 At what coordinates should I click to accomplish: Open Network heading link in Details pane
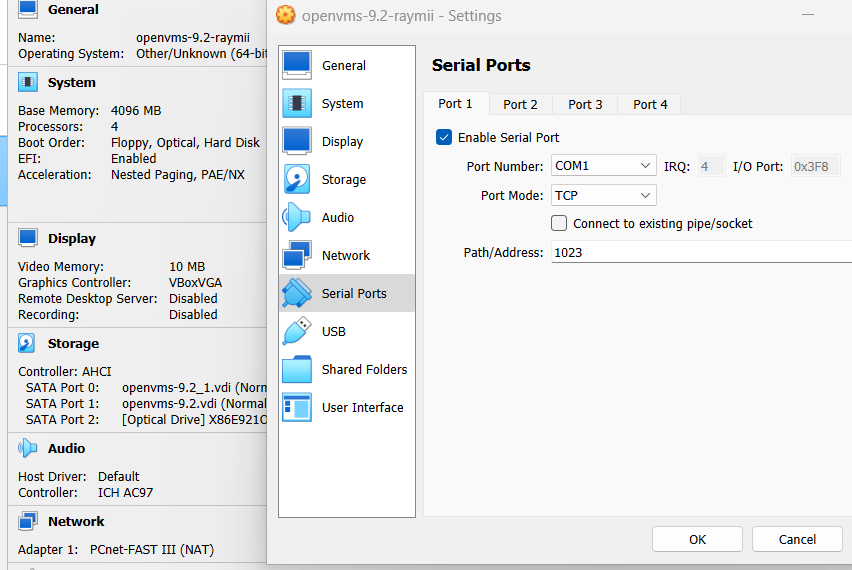[x=76, y=522]
